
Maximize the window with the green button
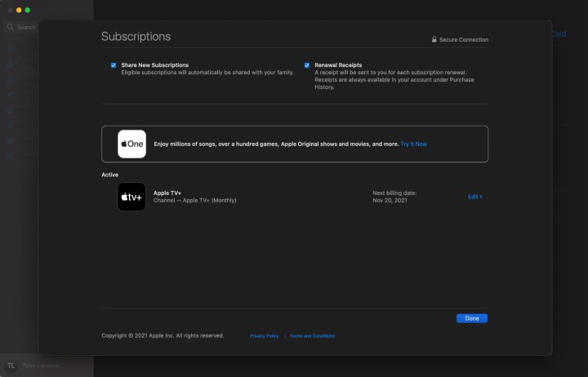tap(28, 10)
